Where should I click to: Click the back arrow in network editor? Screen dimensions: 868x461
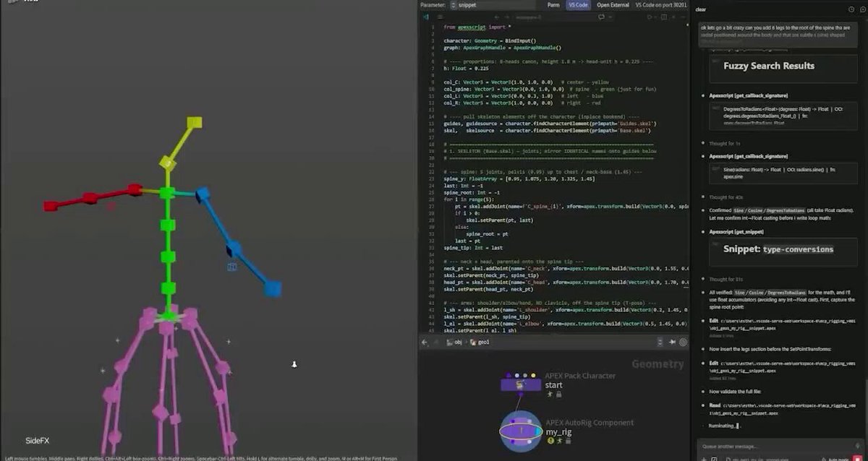coord(425,342)
